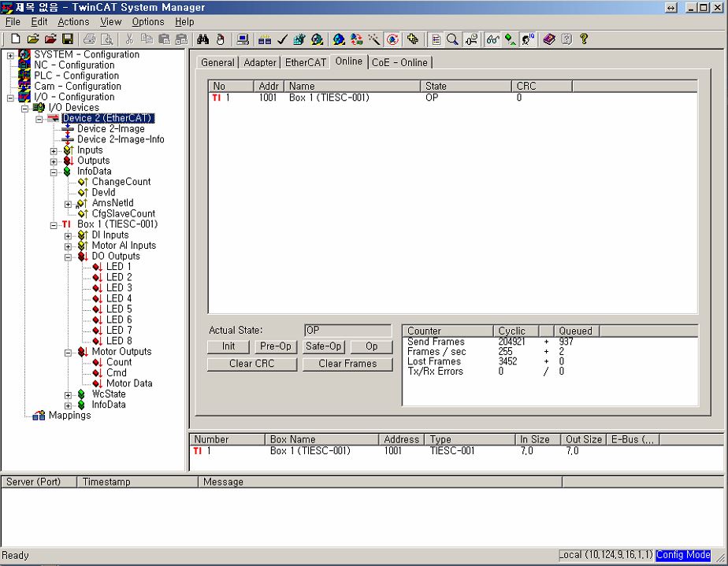The width and height of the screenshot is (728, 566).
Task: Click the computer choose-target-system icon
Action: [x=243, y=39]
